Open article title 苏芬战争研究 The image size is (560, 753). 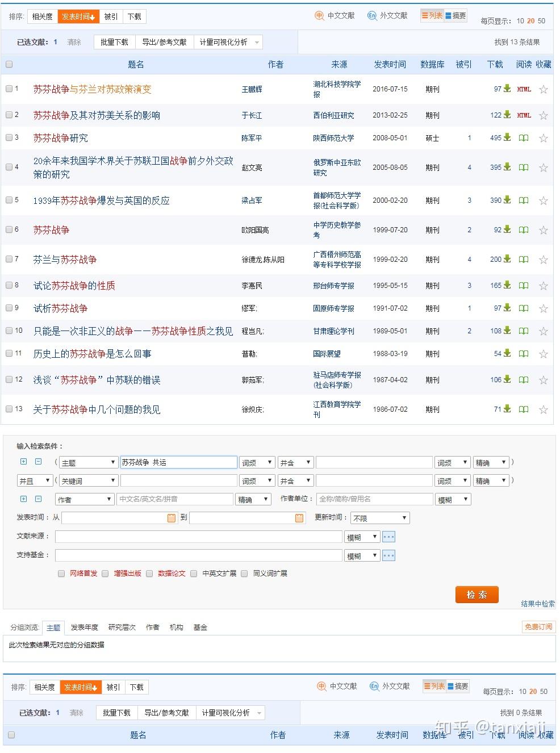61,138
